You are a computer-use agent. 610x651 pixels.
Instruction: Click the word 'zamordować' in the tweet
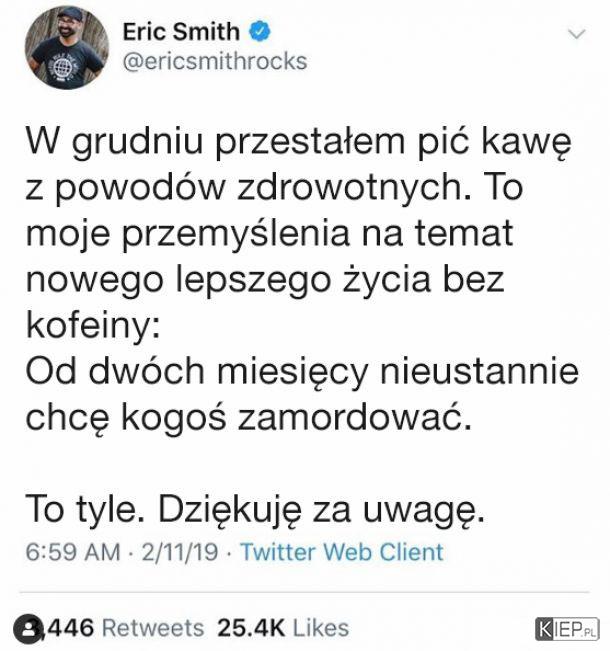pyautogui.click(x=354, y=417)
